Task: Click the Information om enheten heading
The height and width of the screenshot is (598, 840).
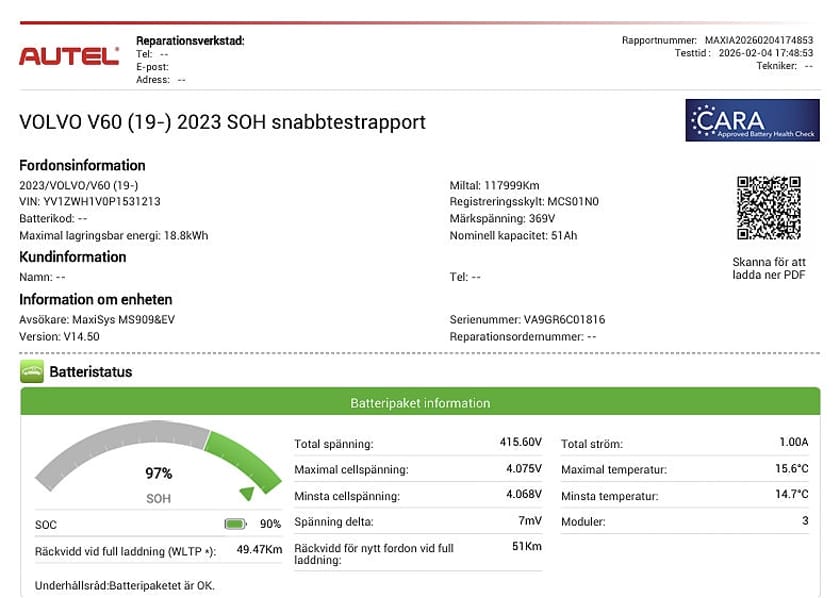Action: [96, 299]
